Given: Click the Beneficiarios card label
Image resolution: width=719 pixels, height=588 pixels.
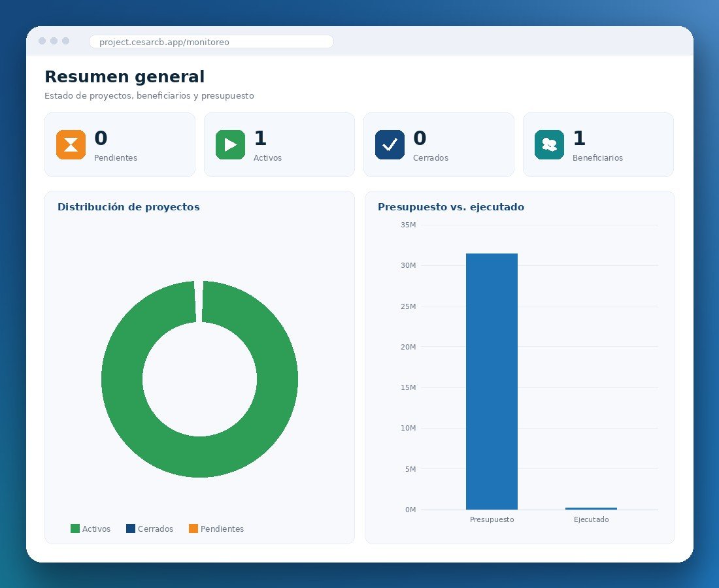Looking at the screenshot, I should (597, 157).
